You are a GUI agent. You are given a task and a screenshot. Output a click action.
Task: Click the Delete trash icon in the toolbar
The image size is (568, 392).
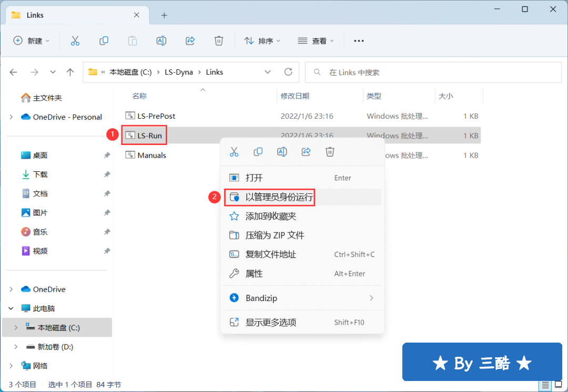tap(219, 41)
